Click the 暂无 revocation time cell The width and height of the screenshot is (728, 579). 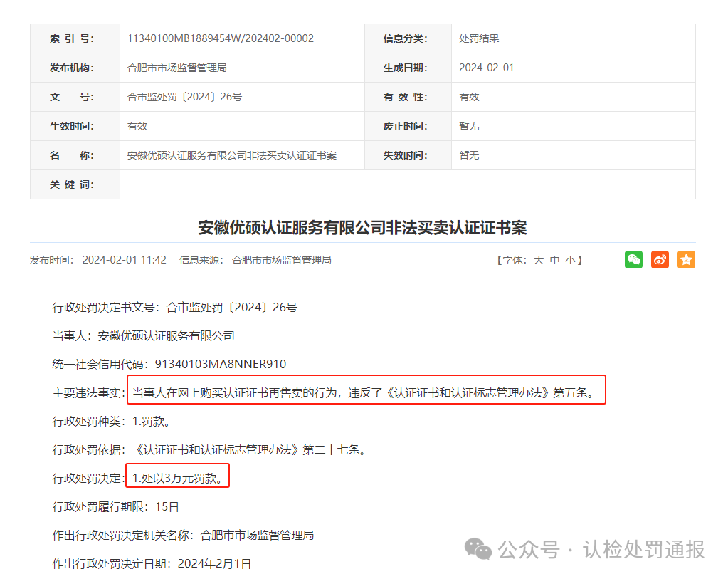click(x=468, y=125)
